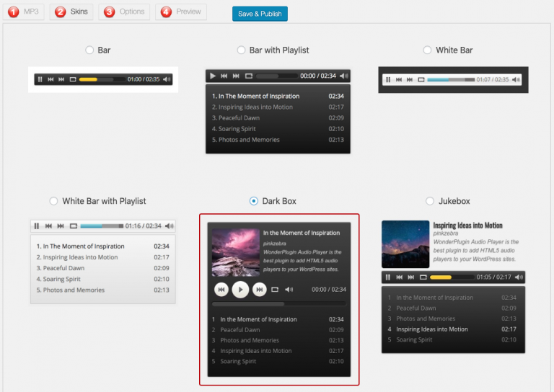
Task: Click volume icon in Bar with Playlist preview
Action: pos(344,76)
